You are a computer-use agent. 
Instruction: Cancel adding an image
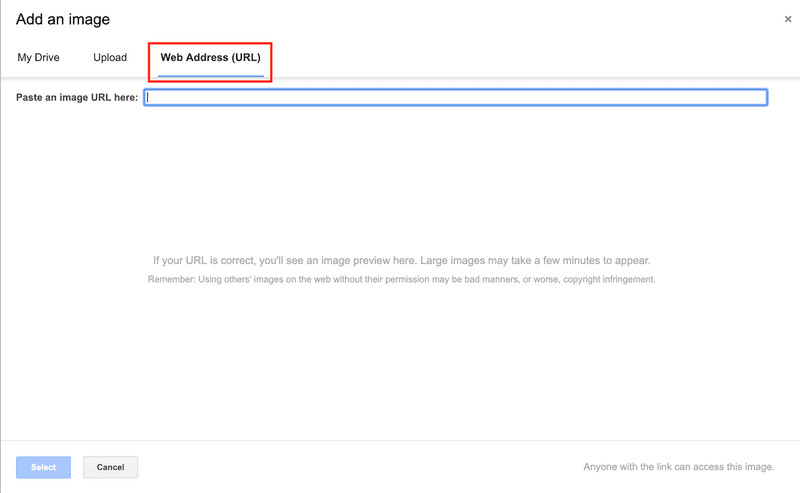[110, 467]
